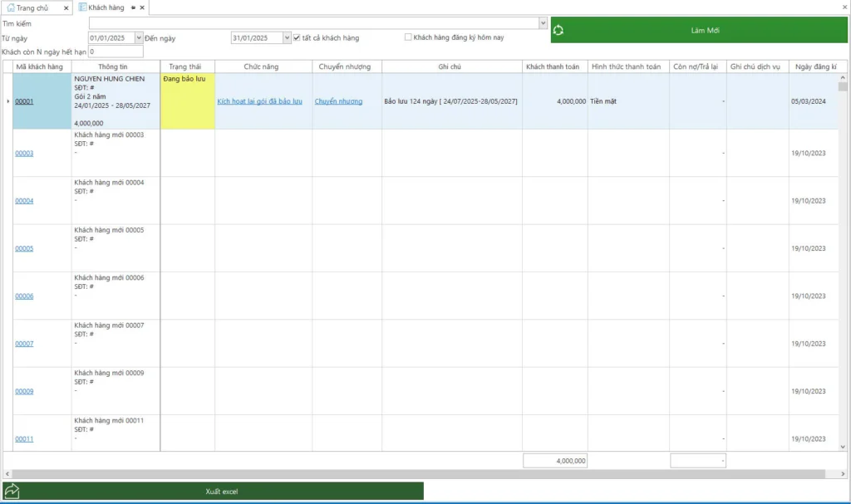Image resolution: width=851 pixels, height=504 pixels.
Task: Click the horizontal scrollbar left arrow
Action: [7, 474]
